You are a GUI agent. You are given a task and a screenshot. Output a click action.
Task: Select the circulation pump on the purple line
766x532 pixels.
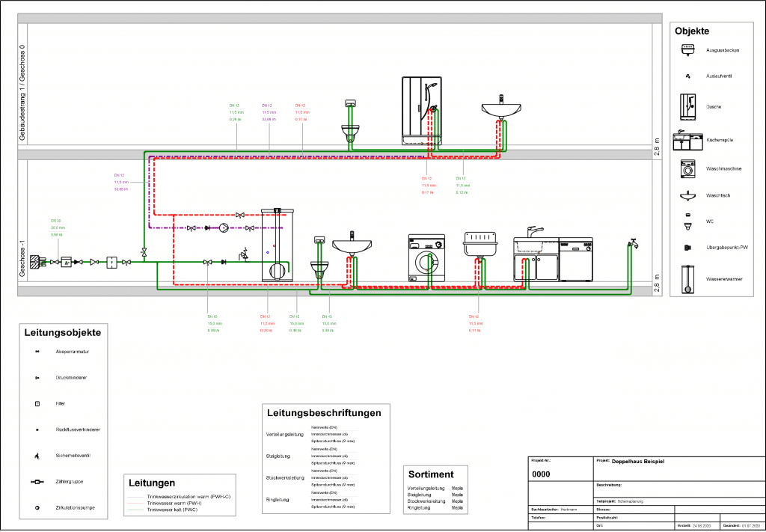pos(224,227)
